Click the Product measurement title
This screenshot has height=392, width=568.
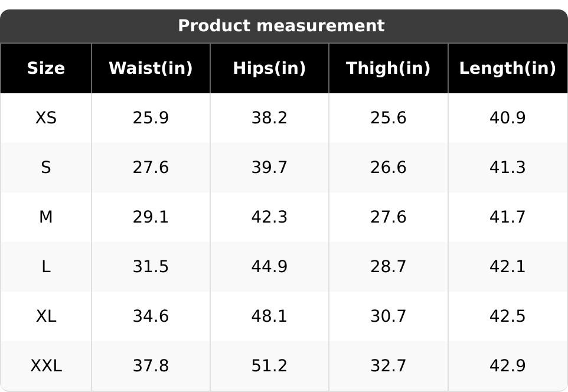tap(281, 26)
